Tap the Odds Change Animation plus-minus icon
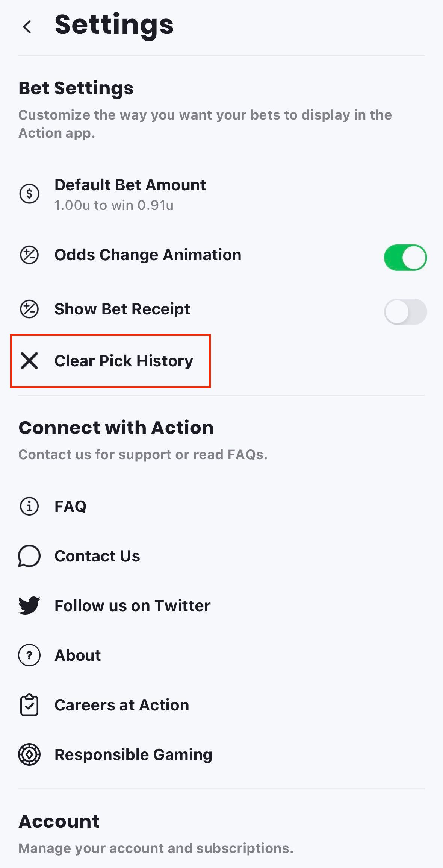Image resolution: width=443 pixels, height=868 pixels. coord(29,255)
